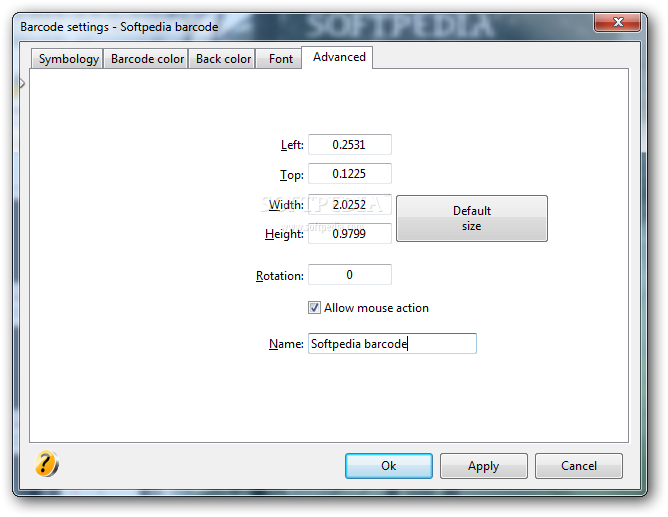Switch to the Symbology tab
Screen dimensions: 668x517
[67, 59]
